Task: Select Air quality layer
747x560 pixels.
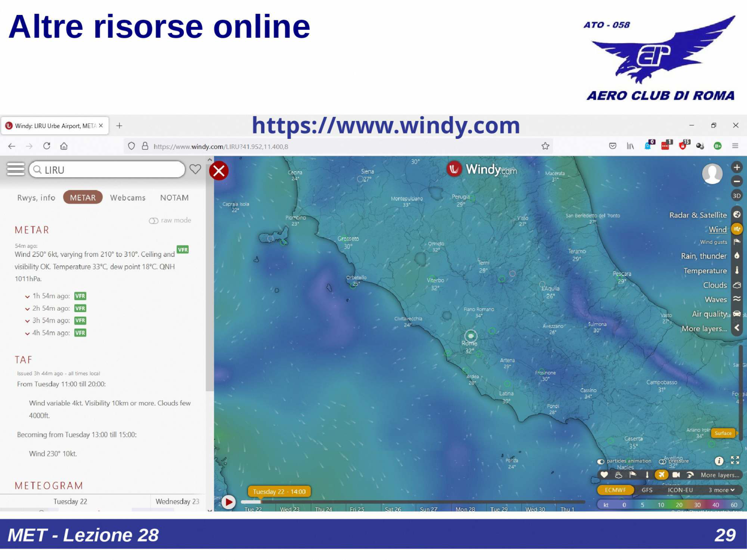Action: (x=716, y=314)
